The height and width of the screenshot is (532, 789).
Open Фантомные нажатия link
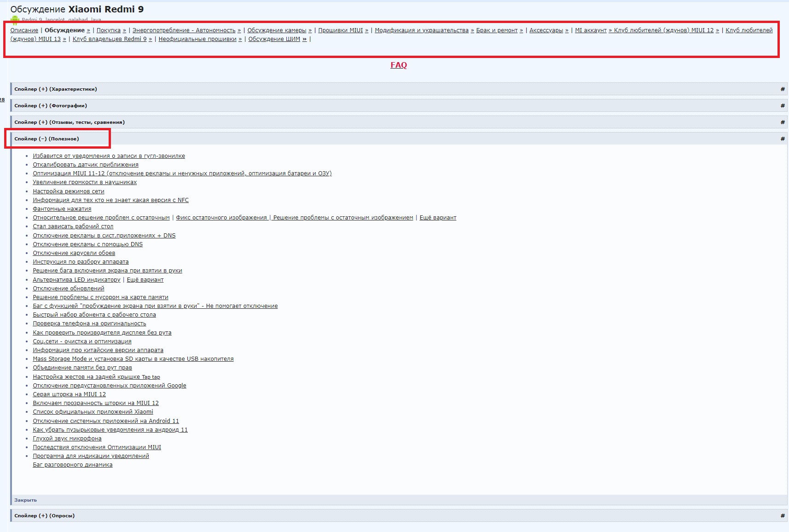(x=62, y=209)
